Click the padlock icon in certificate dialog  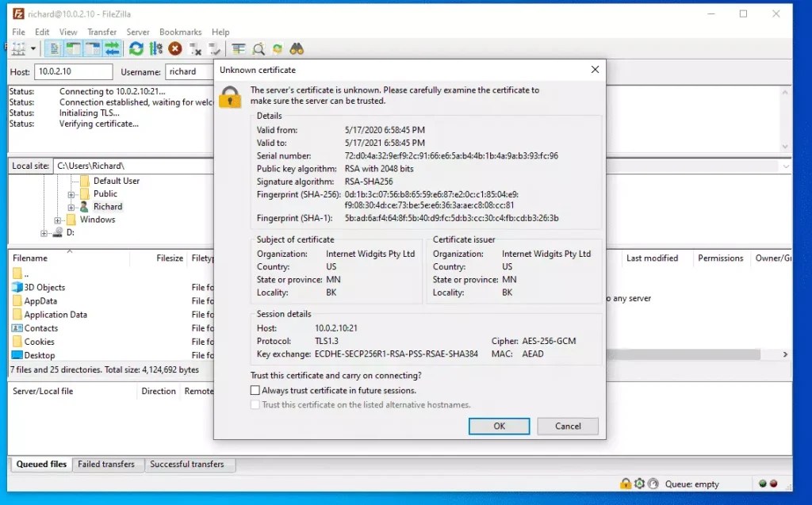(230, 97)
